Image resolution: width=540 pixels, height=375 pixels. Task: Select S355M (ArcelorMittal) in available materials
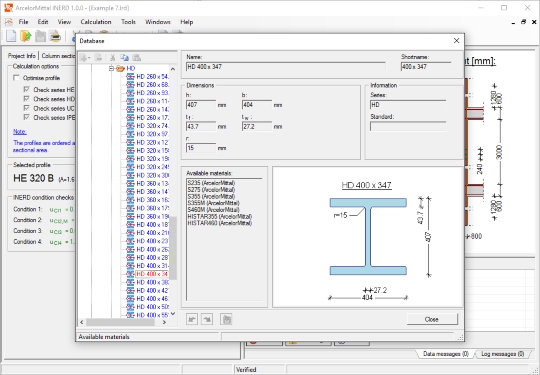click(x=214, y=203)
